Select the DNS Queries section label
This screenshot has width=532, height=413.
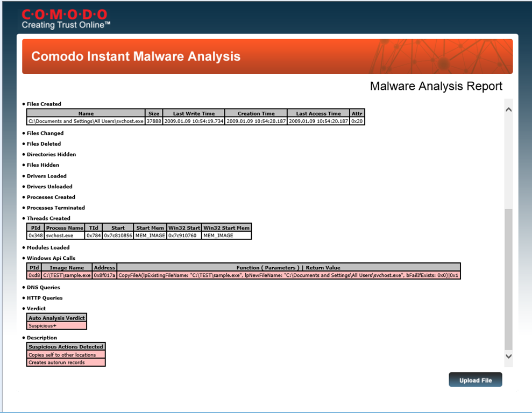[x=44, y=287]
